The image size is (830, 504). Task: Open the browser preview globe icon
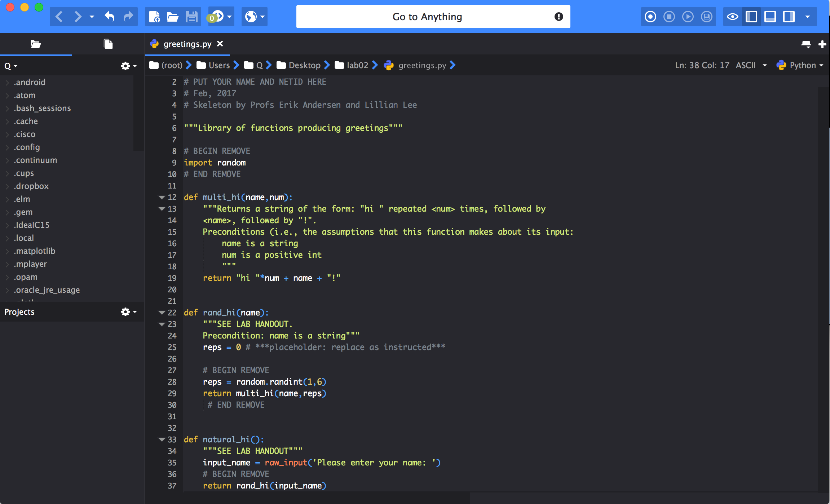[251, 17]
